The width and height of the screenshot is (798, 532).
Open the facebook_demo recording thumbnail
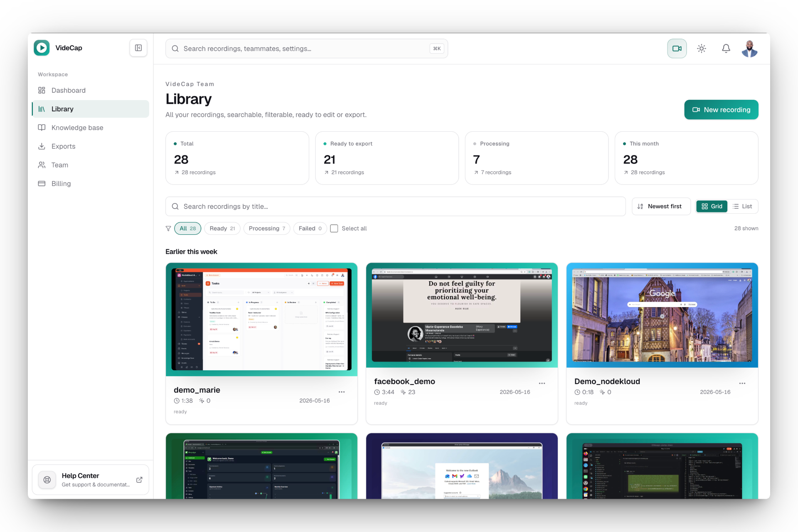pyautogui.click(x=462, y=315)
